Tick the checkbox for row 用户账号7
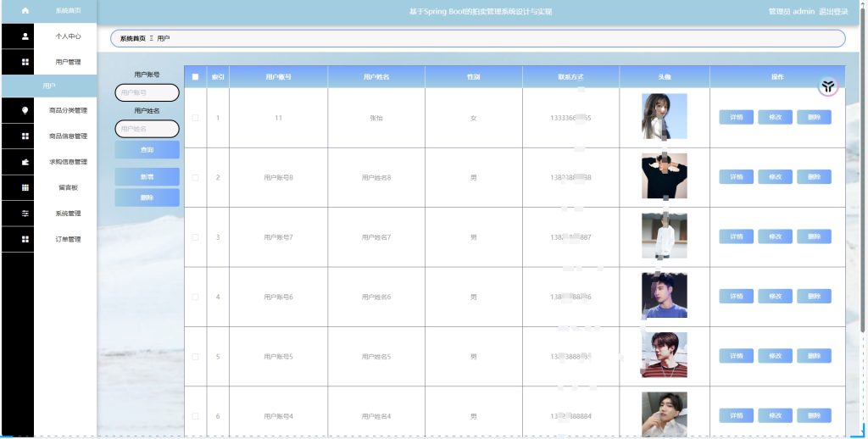Screen dimensions: 868x439 [x=196, y=237]
